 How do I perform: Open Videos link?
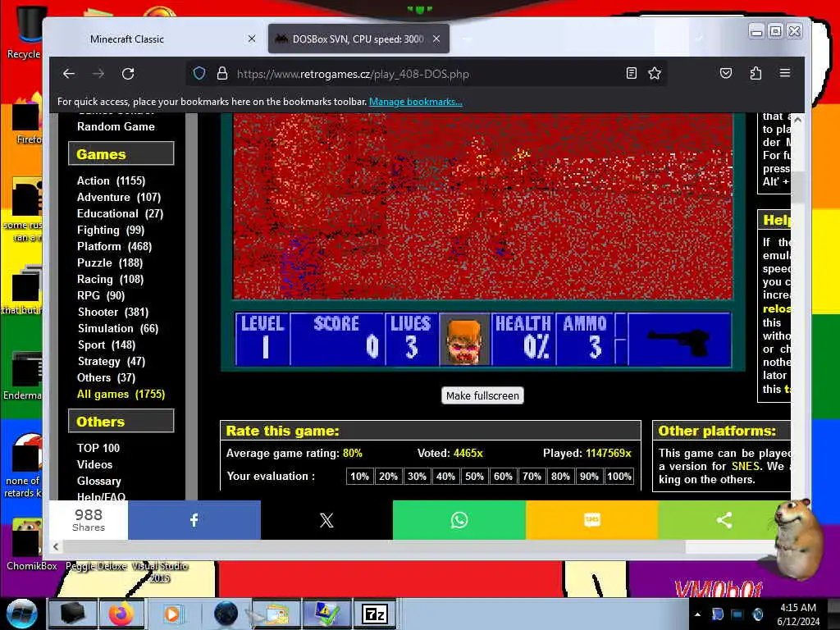[x=94, y=464]
